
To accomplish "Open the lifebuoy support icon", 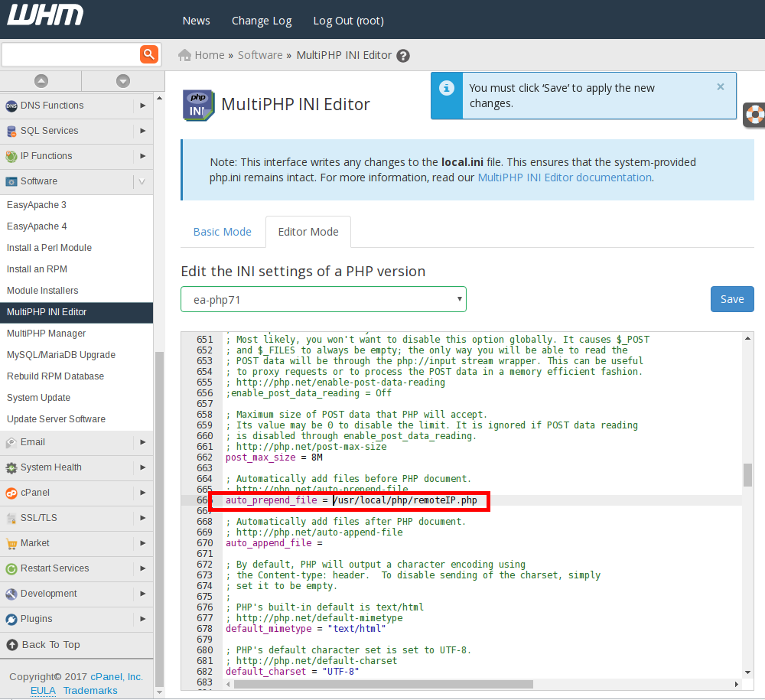I will click(x=754, y=115).
